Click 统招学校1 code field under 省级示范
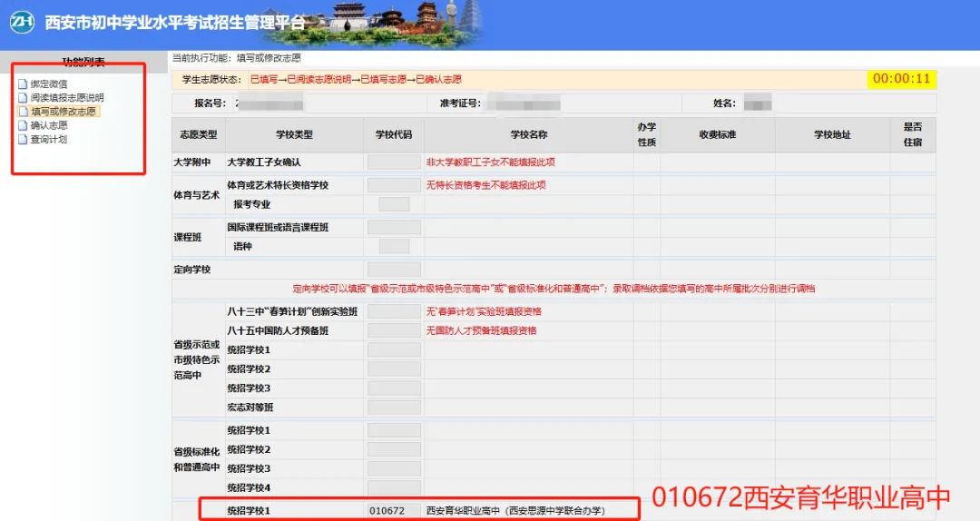Image resolution: width=980 pixels, height=521 pixels. click(394, 349)
